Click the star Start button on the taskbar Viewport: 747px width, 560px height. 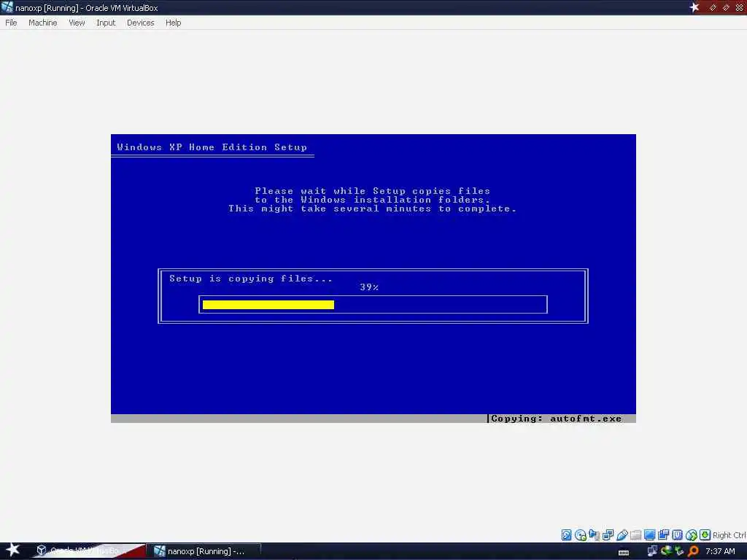12,550
